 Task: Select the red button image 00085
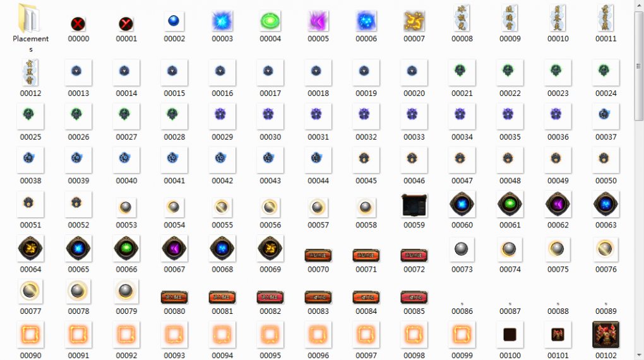point(414,297)
